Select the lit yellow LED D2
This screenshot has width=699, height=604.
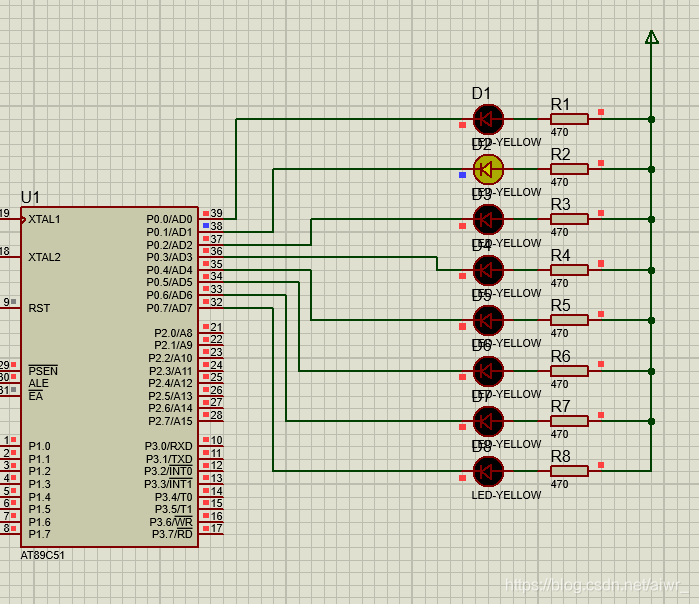pos(488,169)
